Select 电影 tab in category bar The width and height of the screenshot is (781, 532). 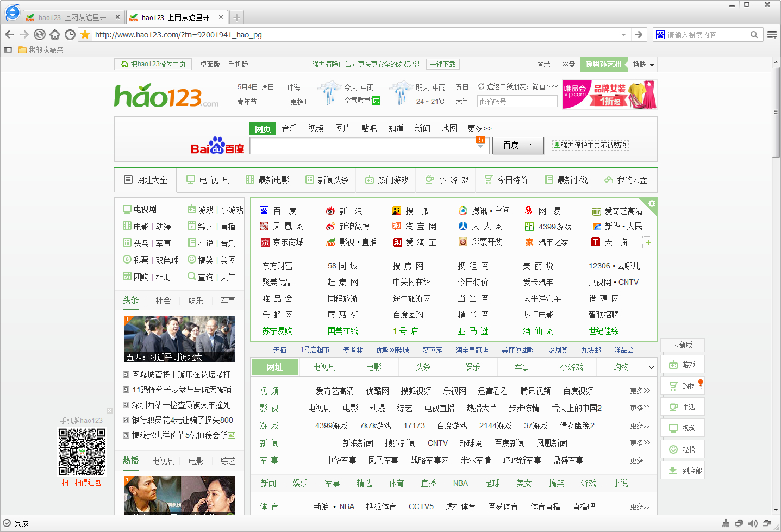[x=374, y=367]
